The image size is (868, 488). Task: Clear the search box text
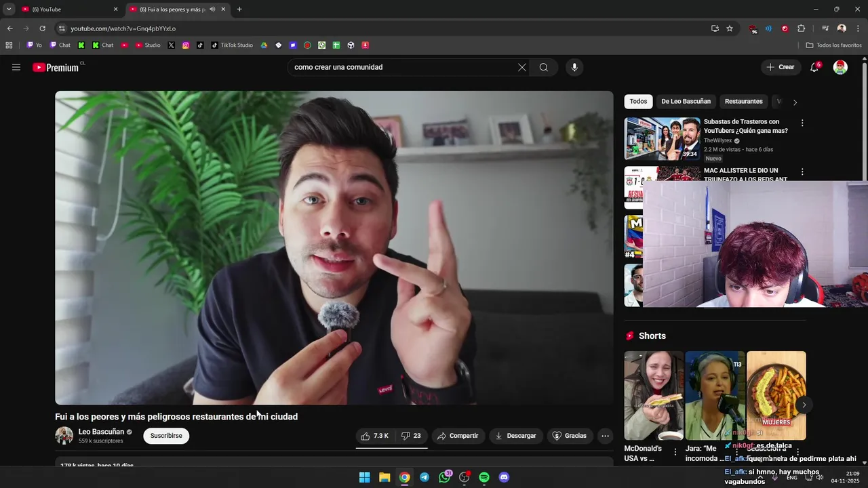point(522,67)
